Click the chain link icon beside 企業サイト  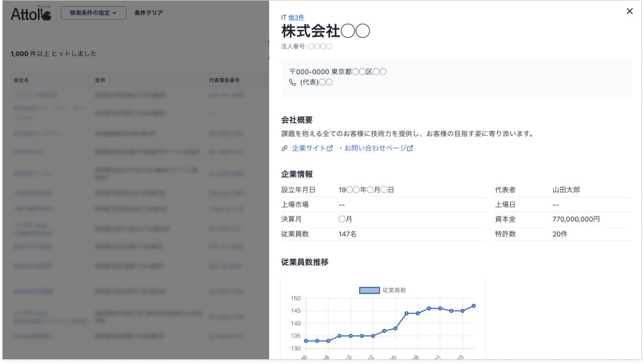[284, 149]
